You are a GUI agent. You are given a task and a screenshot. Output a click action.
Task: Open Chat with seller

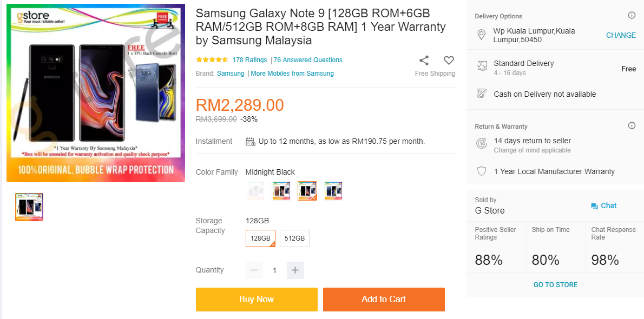coord(603,206)
